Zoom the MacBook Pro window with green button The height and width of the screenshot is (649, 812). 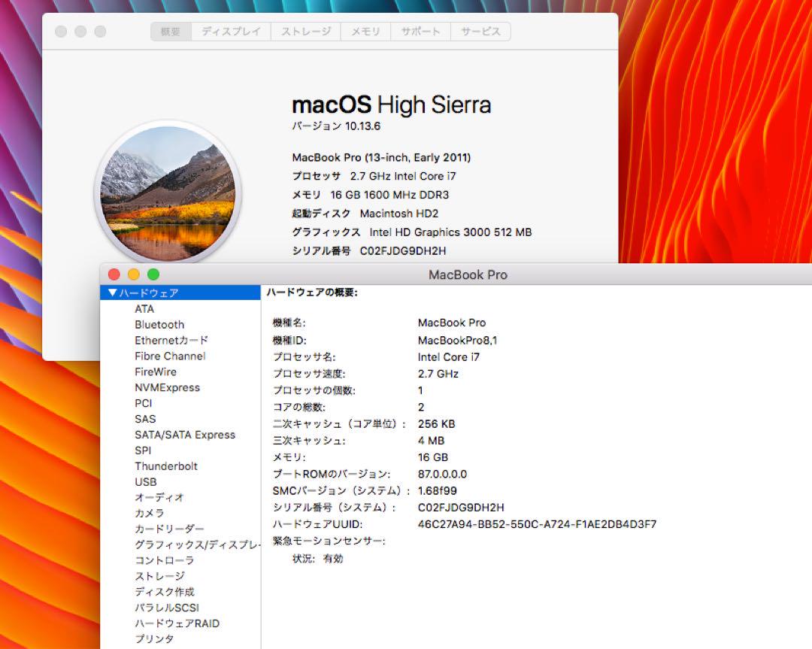click(x=153, y=274)
